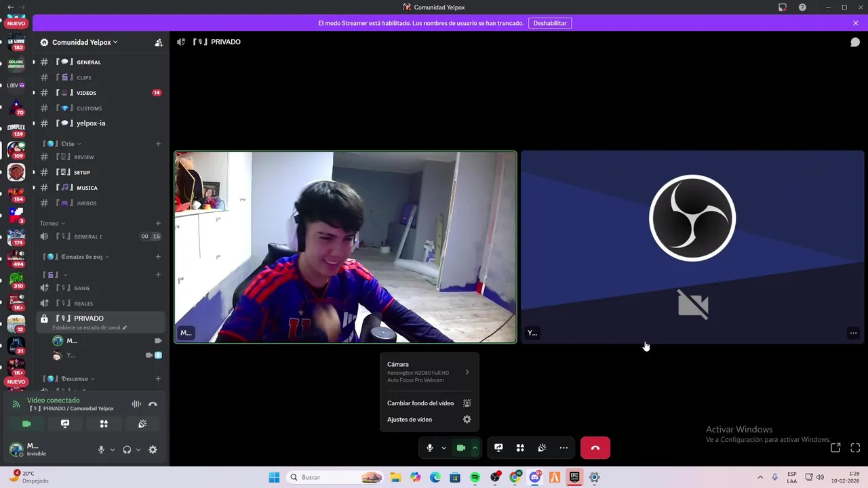Select Cambiar fondo del vídeo
This screenshot has height=488, width=868.
point(429,403)
